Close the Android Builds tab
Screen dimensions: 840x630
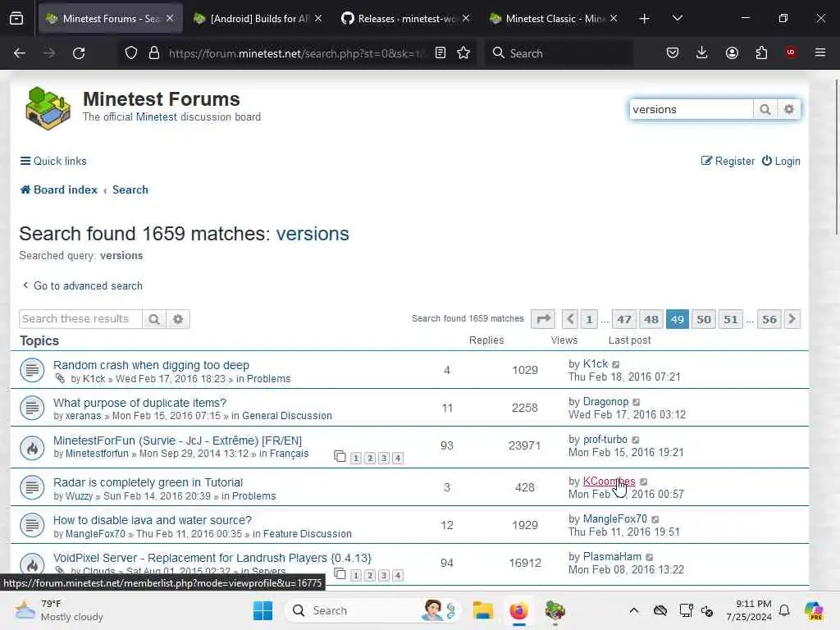[x=318, y=19]
